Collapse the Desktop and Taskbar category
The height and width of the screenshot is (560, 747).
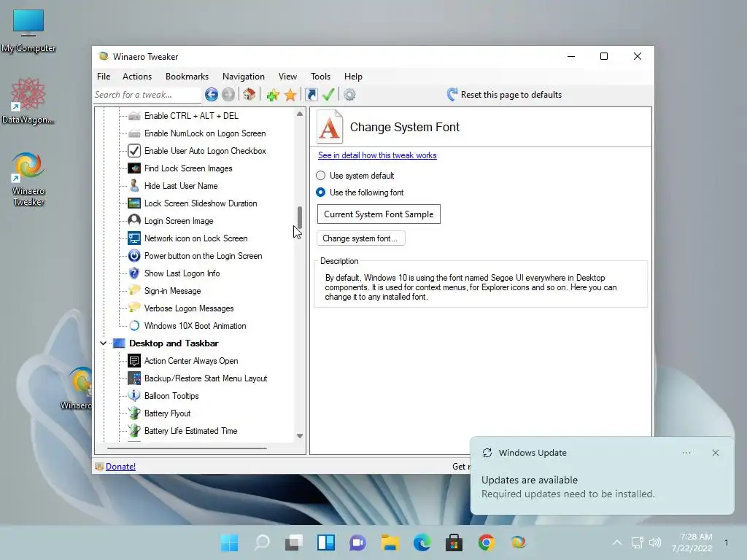click(103, 343)
